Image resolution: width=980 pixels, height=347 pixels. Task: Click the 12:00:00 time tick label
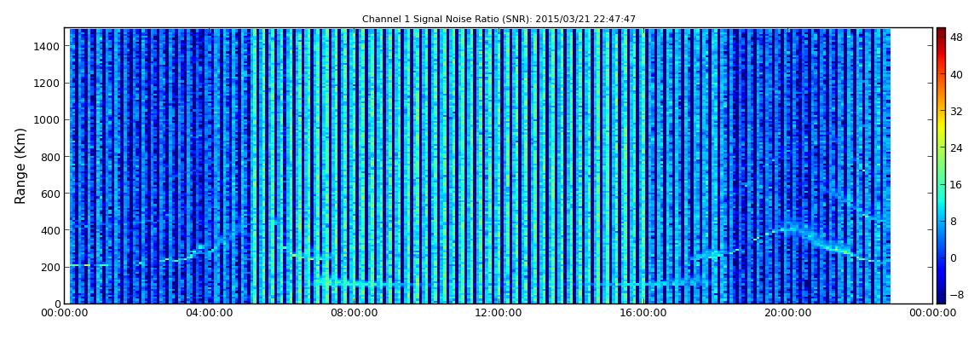[499, 313]
